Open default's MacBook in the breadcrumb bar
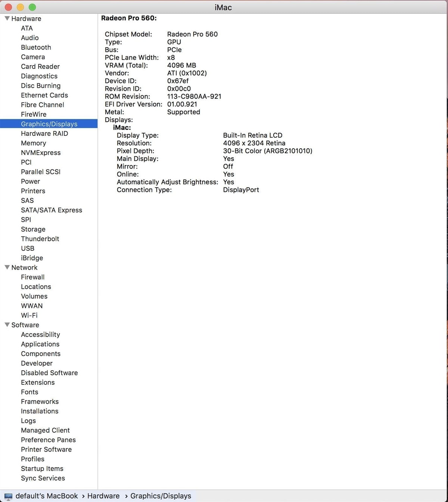This screenshot has width=448, height=502. [x=47, y=496]
